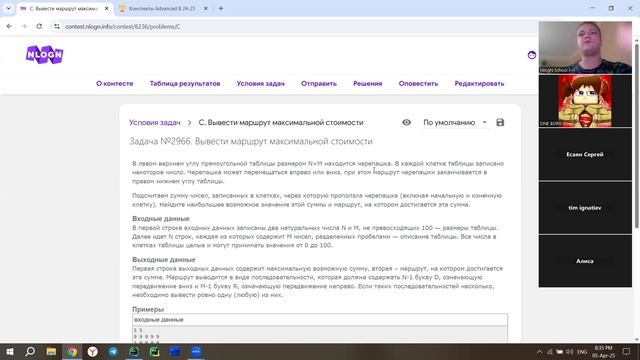This screenshot has height=360, width=640.
Task: Close the 'C. Вывести маршрут' tab
Action: pyautogui.click(x=107, y=8)
